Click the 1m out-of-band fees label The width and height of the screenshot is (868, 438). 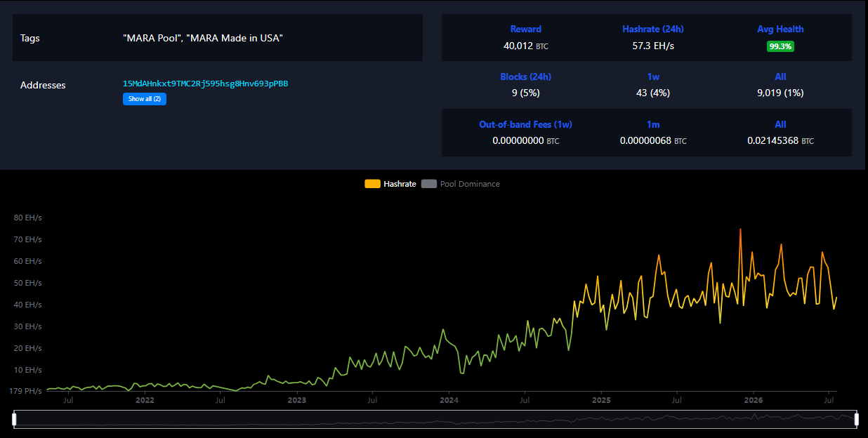pos(653,124)
